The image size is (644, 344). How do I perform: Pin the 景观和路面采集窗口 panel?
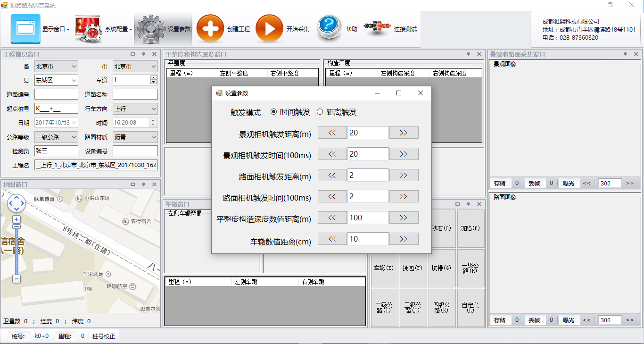point(625,54)
